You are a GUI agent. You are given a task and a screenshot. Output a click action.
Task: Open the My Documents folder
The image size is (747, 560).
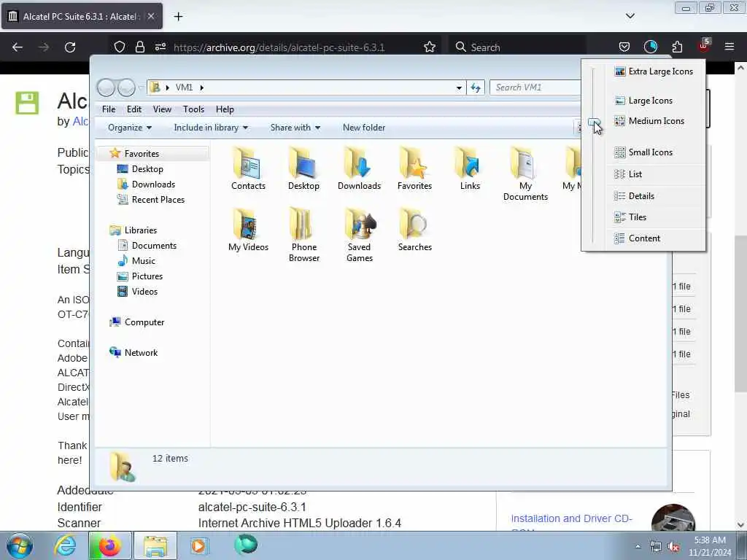pyautogui.click(x=525, y=174)
